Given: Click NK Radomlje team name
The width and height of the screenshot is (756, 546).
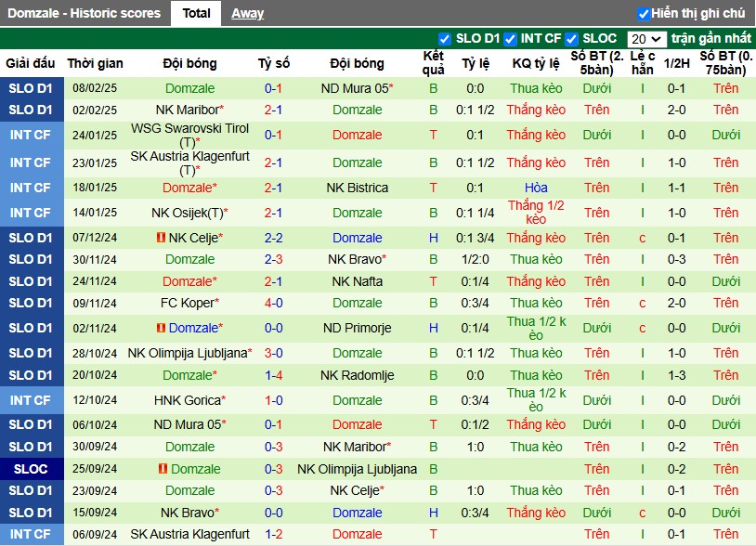Looking at the screenshot, I should (x=358, y=375).
